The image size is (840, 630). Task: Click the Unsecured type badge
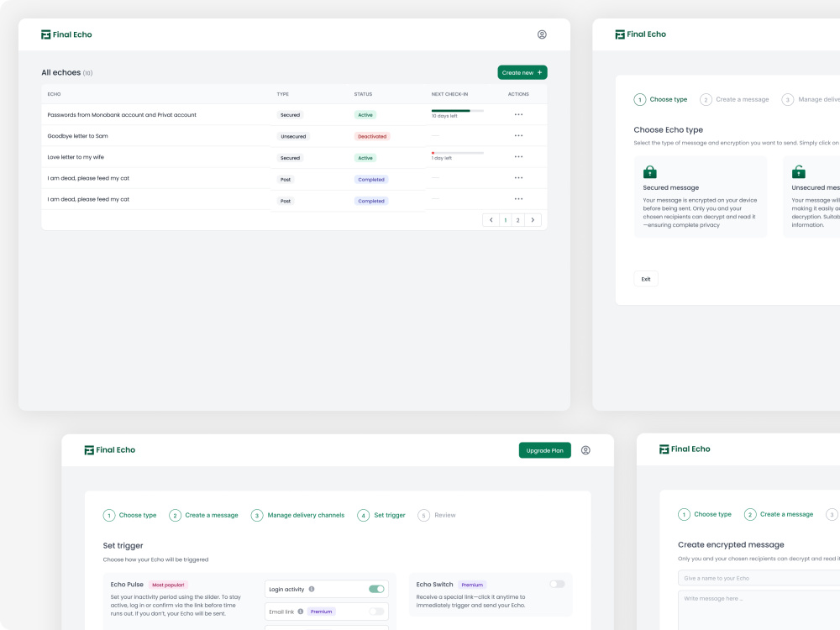tap(293, 137)
